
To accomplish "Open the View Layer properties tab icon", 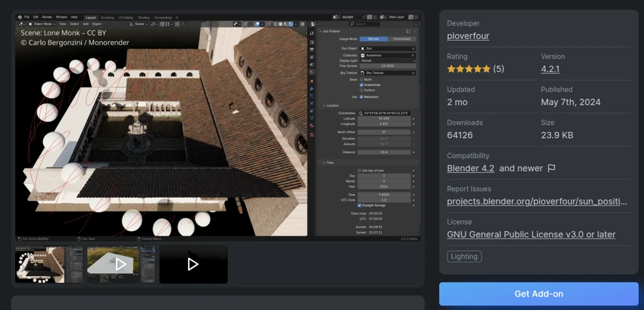I will (x=312, y=57).
